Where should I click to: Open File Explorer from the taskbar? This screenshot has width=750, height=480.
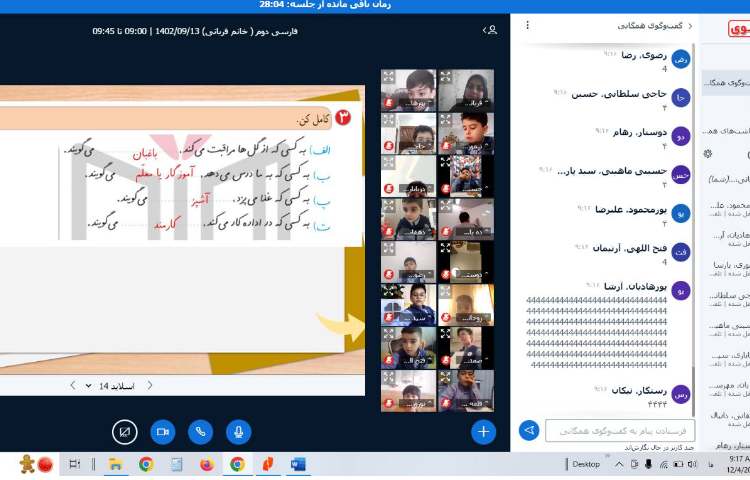tap(115, 464)
